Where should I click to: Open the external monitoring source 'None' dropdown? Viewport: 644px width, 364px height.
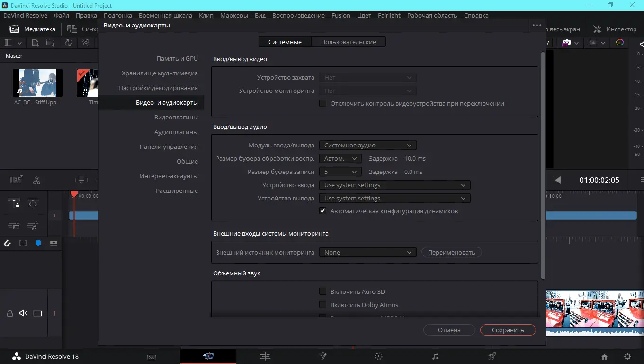(x=367, y=252)
